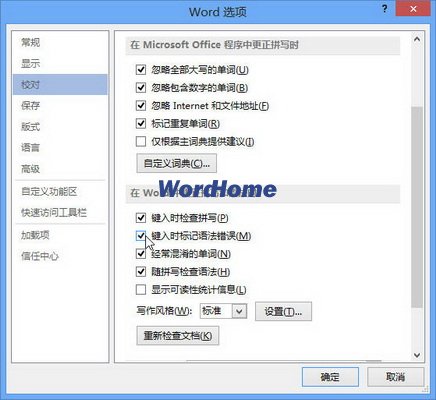Toggle 键入时检查拼写 checkbox

point(141,218)
